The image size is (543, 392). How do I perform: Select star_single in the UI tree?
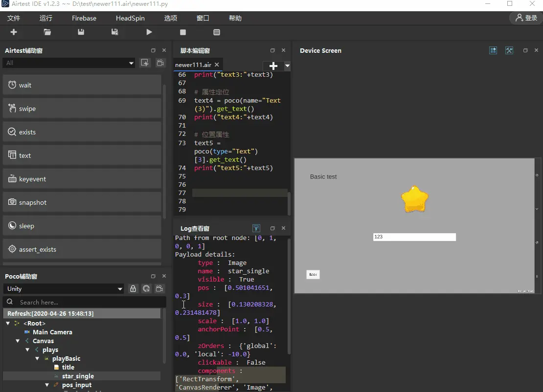tap(78, 376)
